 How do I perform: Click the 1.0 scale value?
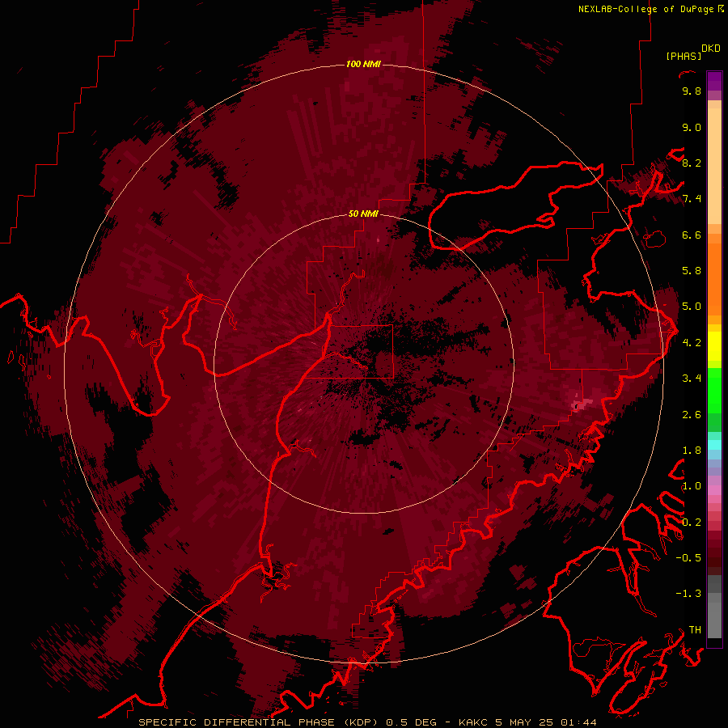[x=692, y=486]
